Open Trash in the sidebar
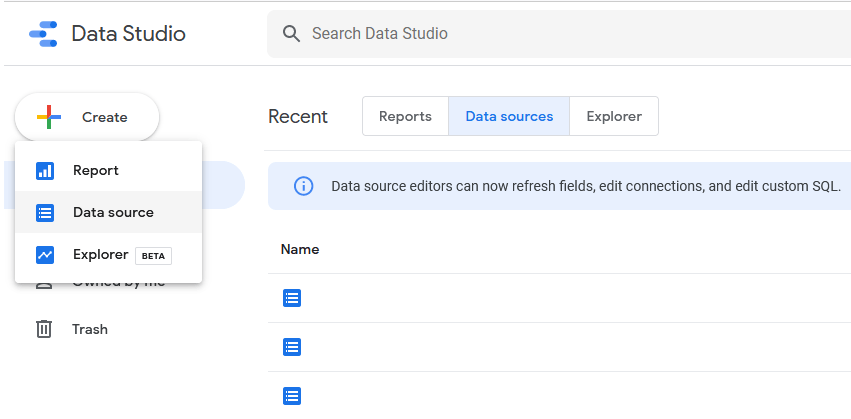 pos(90,329)
